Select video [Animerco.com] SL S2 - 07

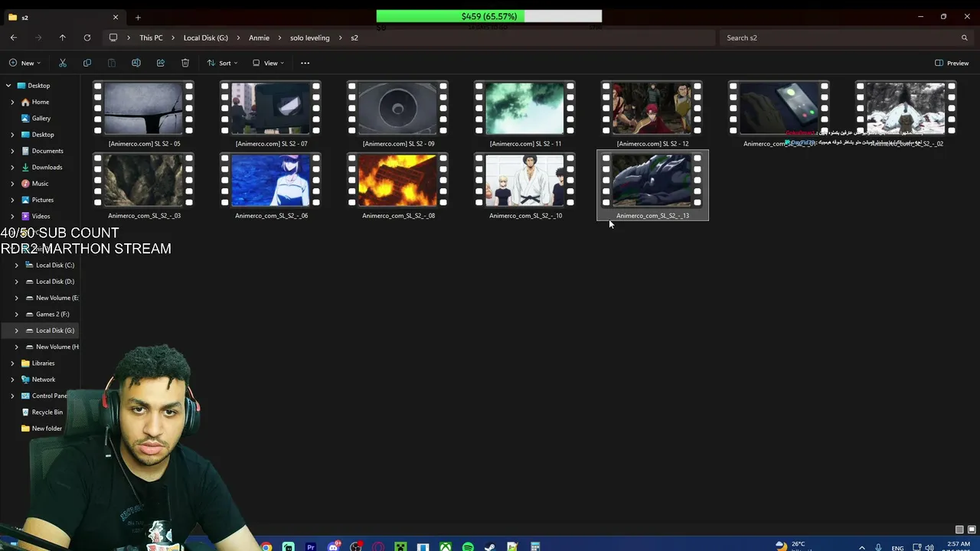click(271, 114)
